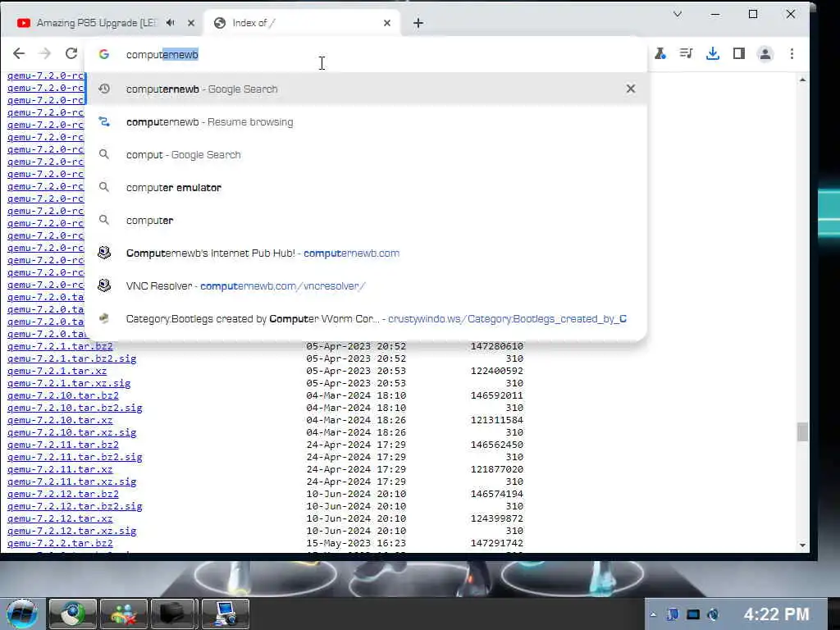Download qemu-7.2.11.tar.xz
The width and height of the screenshot is (840, 630).
[x=60, y=469]
